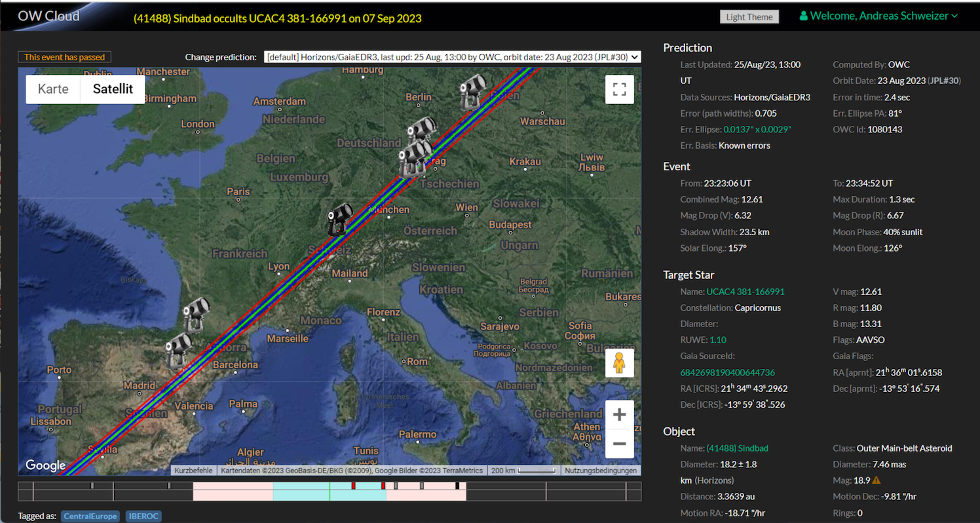Toggle the Light Theme button
This screenshot has height=523, width=980.
tap(749, 17)
